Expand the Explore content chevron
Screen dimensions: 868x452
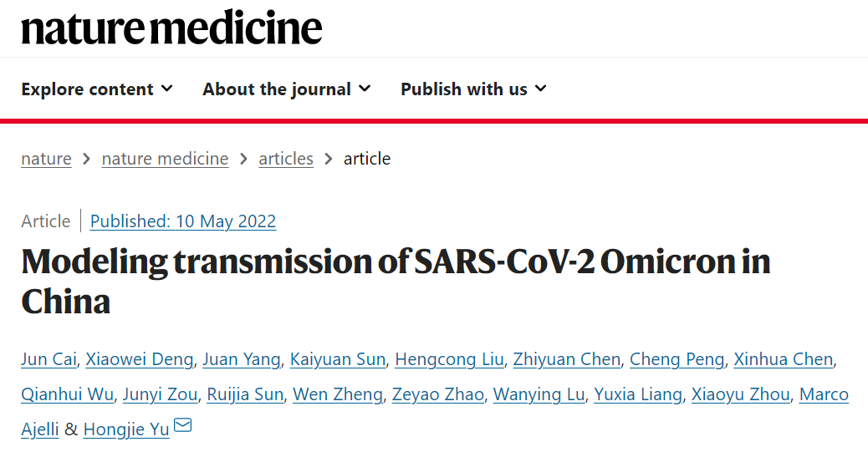point(166,89)
